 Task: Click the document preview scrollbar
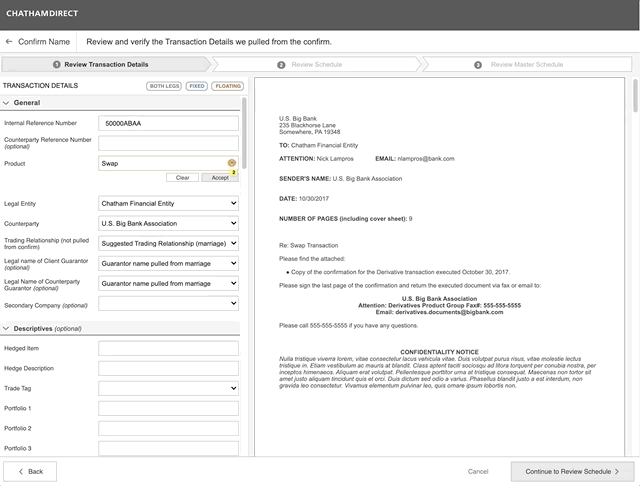pyautogui.click(x=635, y=95)
